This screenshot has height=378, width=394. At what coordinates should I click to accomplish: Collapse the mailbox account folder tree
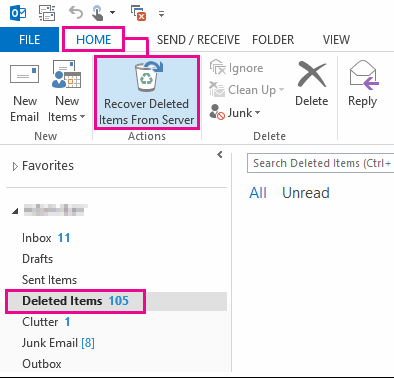15,211
